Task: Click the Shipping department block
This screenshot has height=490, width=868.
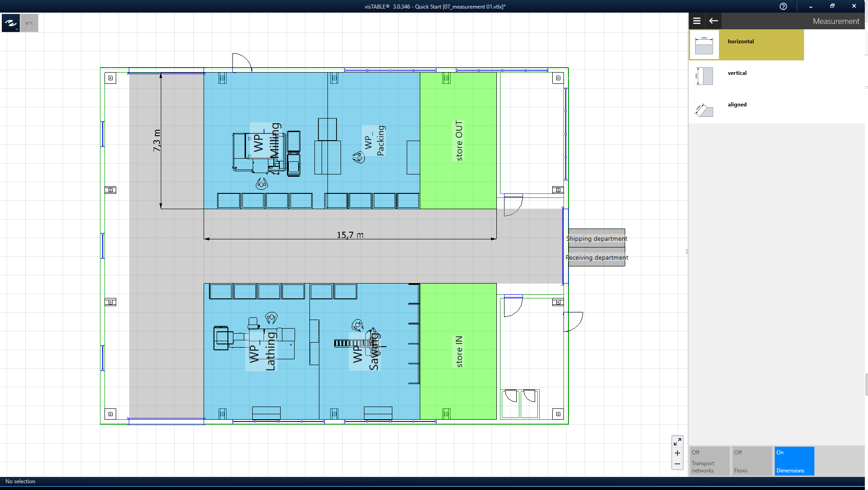Action: click(x=596, y=238)
